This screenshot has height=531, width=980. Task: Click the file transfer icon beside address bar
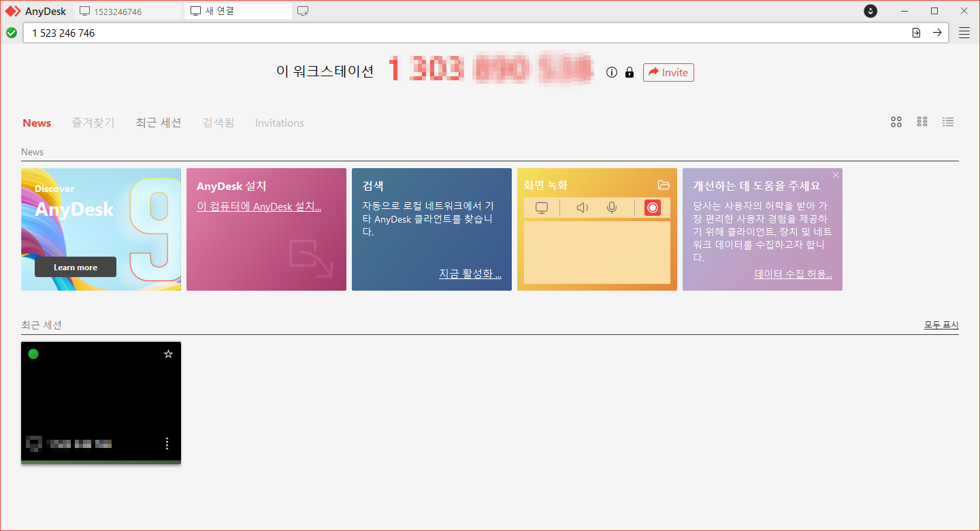click(x=916, y=33)
